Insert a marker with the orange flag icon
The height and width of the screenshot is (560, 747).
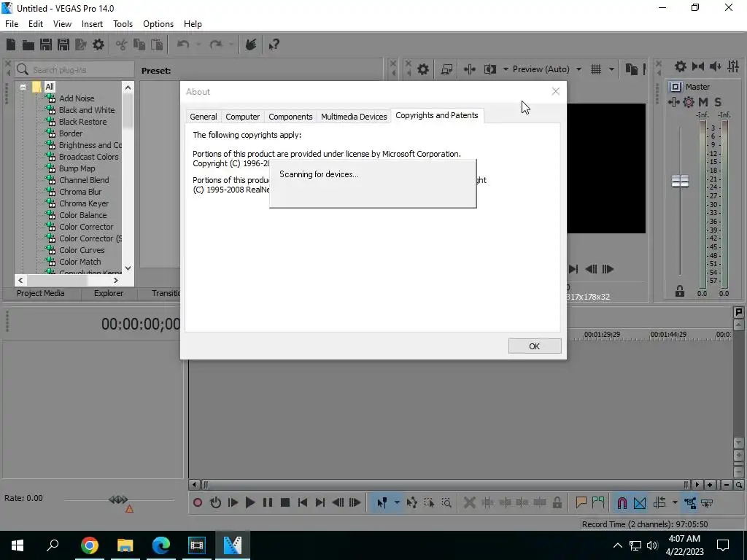(581, 502)
